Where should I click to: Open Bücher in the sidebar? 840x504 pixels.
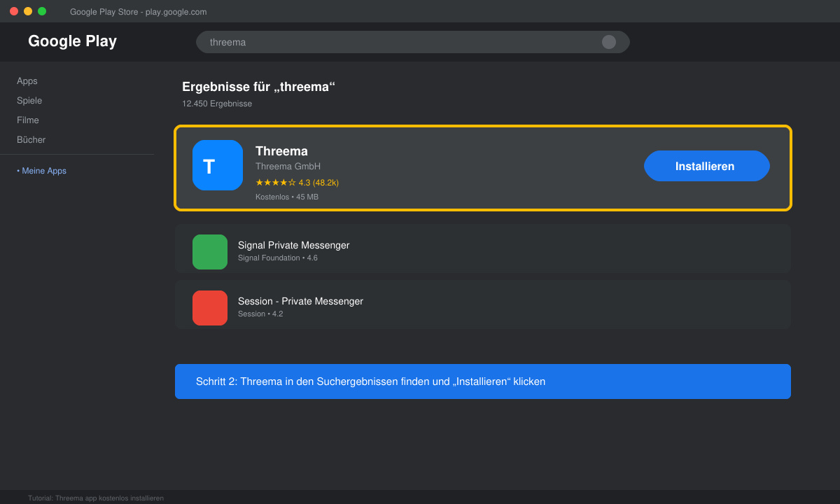pyautogui.click(x=31, y=140)
